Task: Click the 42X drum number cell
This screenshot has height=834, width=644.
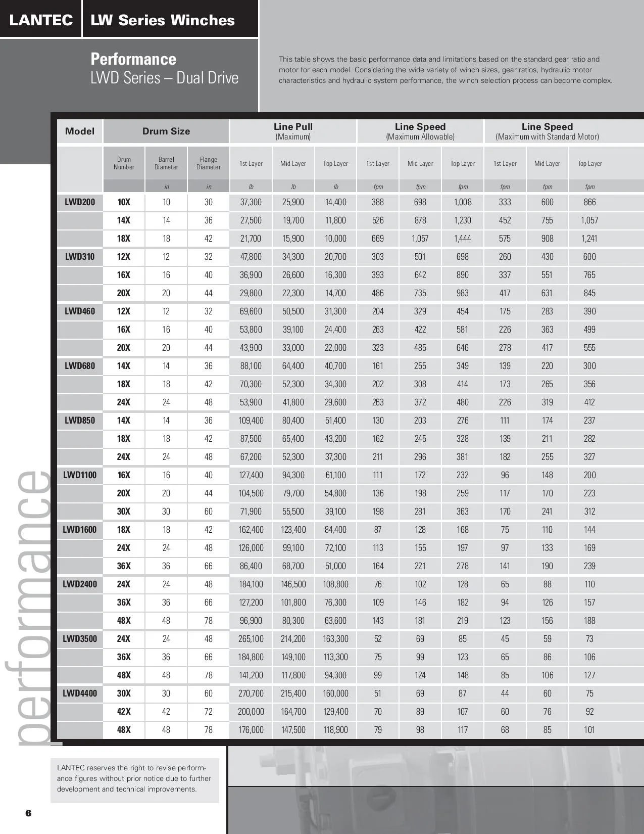Action: coord(124,712)
